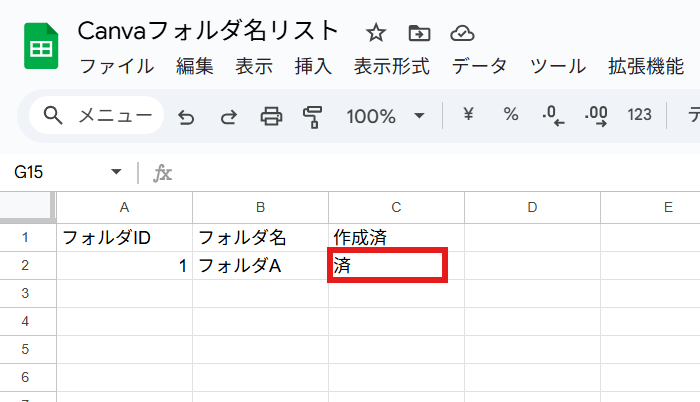Screen dimensions: 700x402
Task: Open the データ menu
Action: tap(479, 67)
